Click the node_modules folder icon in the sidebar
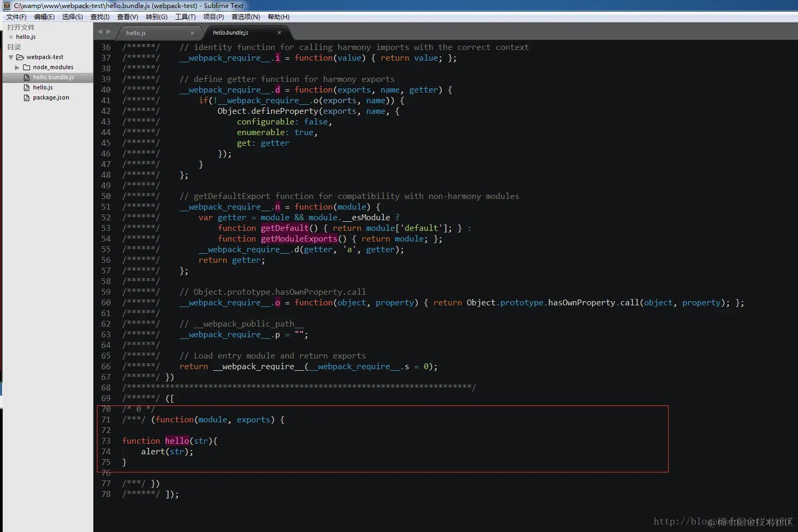 pos(27,67)
